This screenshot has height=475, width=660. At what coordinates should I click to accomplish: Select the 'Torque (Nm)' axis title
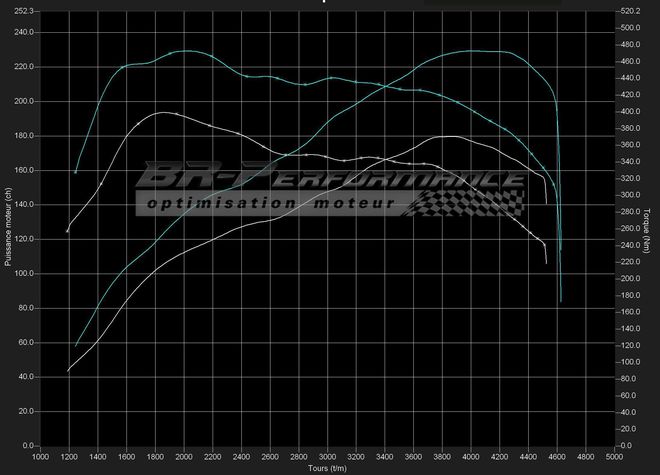coord(648,230)
